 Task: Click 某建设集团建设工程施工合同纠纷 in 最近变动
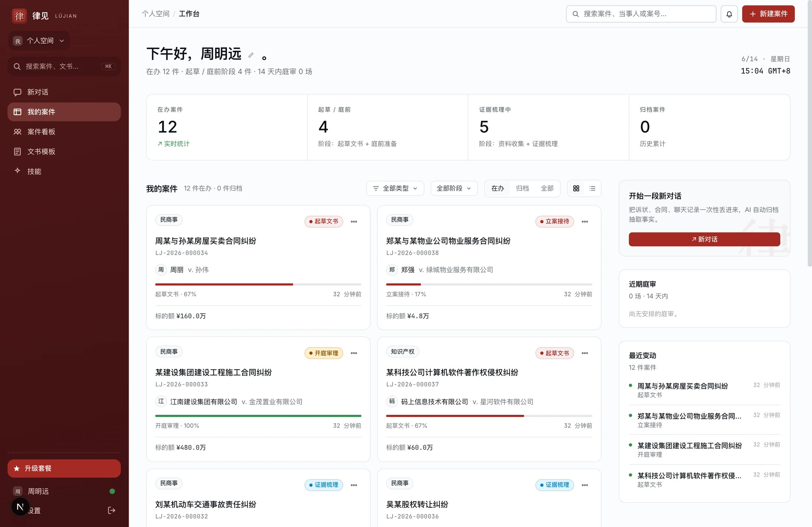coord(689,445)
